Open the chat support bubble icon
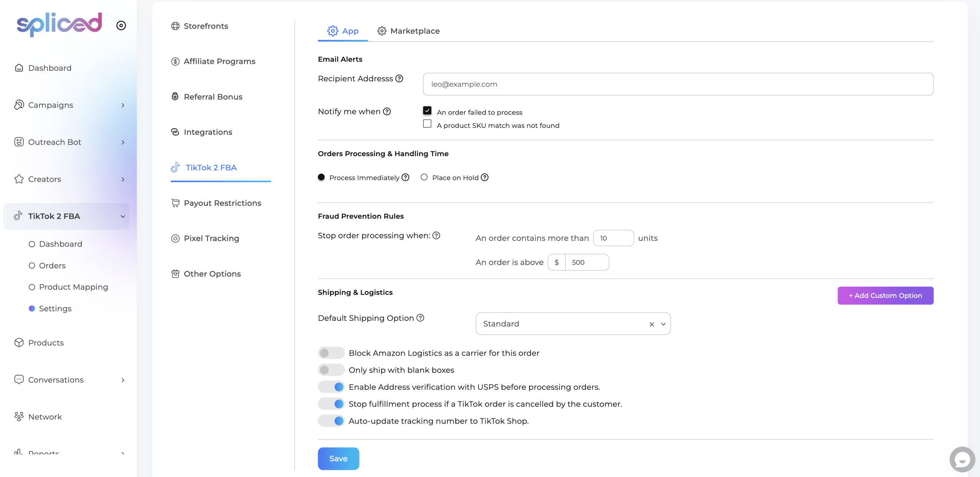Viewport: 980px width, 477px height. point(962,459)
